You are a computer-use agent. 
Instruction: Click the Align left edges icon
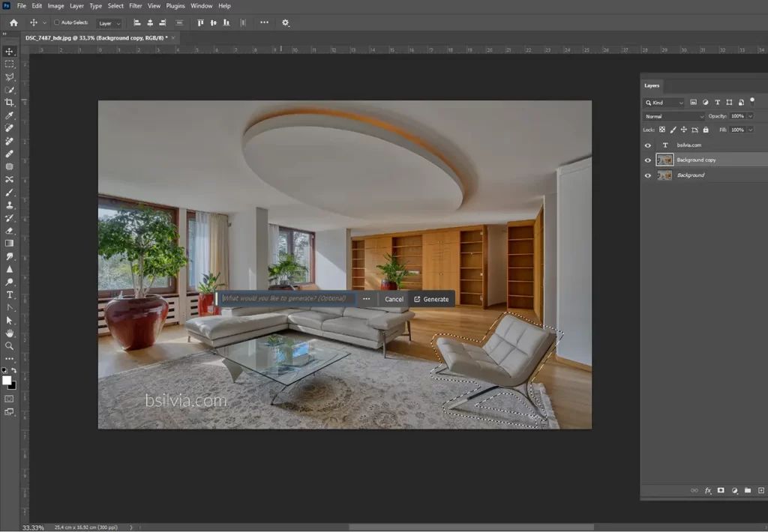[137, 22]
